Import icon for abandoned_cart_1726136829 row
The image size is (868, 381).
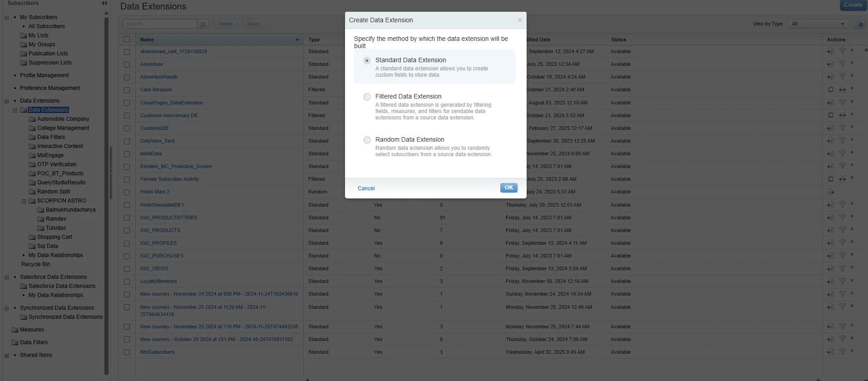tap(830, 51)
